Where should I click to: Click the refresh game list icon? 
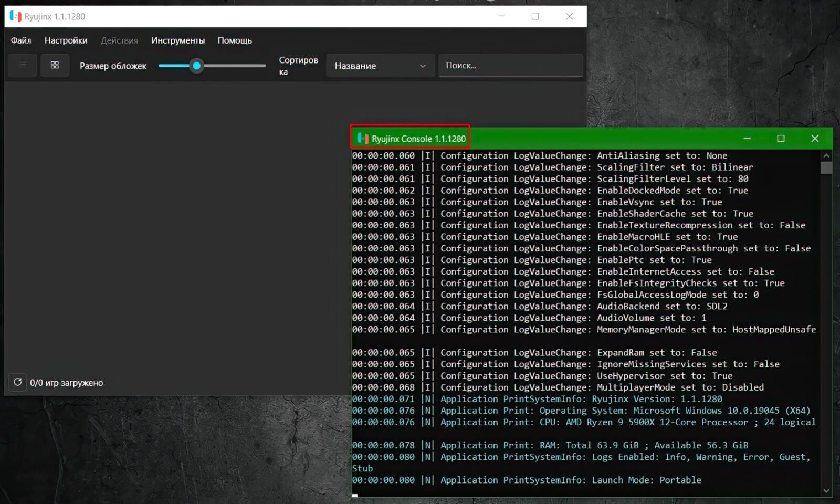(x=17, y=382)
